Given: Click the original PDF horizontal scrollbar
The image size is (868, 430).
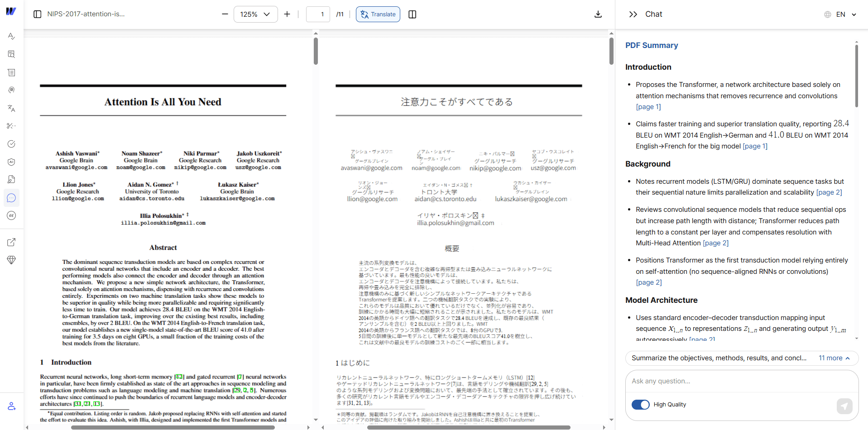Looking at the screenshot, I should [173, 427].
